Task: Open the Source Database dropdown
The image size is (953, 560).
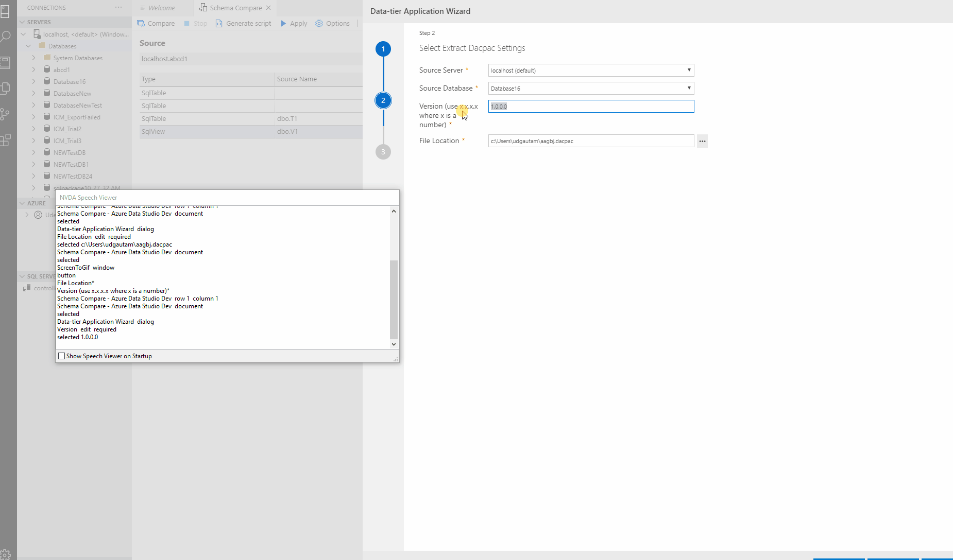Action: coord(590,88)
